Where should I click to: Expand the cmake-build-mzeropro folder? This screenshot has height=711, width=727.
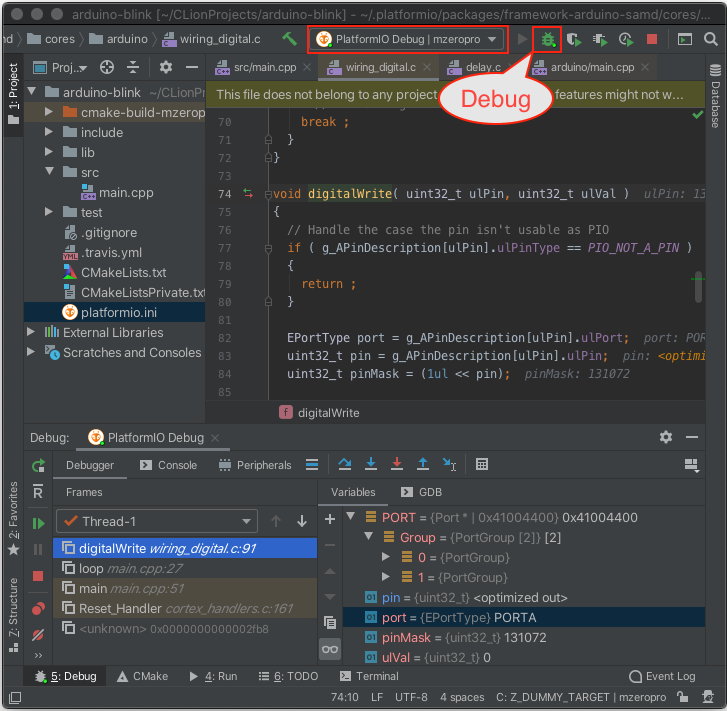48,111
